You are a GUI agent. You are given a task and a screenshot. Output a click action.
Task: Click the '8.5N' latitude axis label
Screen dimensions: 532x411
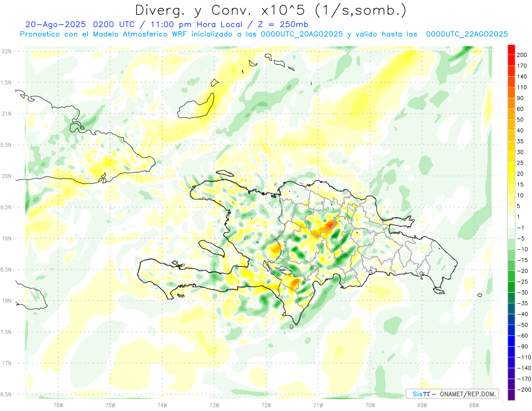[x=6, y=270]
